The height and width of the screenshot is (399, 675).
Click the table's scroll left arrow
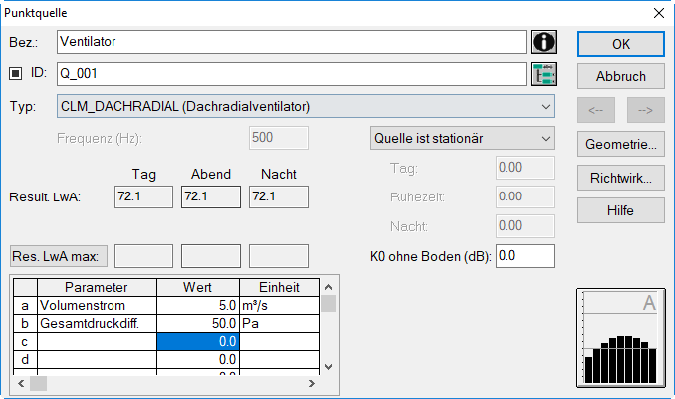[21, 384]
